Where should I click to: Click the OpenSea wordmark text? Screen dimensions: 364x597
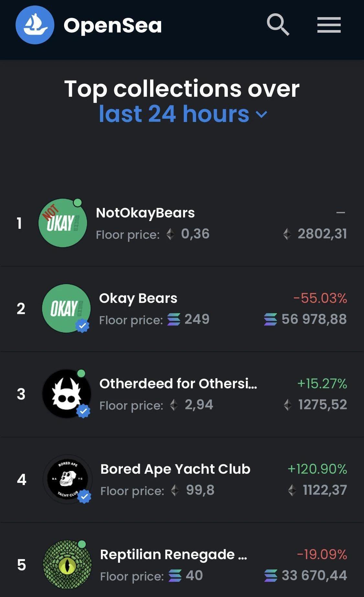tap(113, 26)
